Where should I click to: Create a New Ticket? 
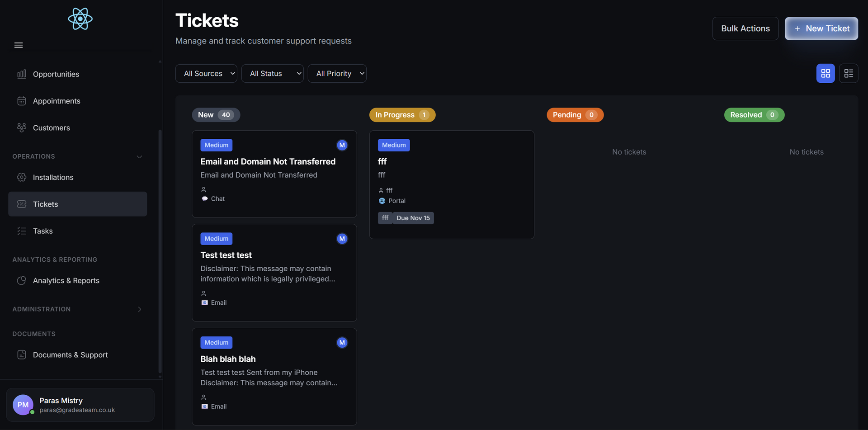coord(821,28)
